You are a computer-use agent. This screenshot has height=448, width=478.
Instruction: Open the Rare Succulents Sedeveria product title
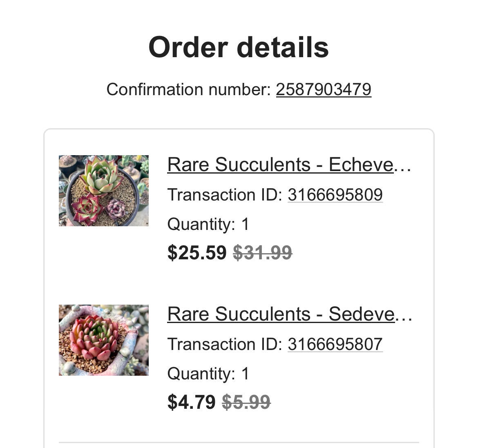click(x=280, y=314)
